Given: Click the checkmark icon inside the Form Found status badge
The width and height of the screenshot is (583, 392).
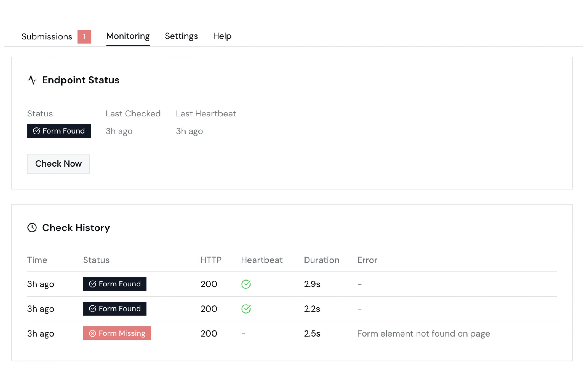Looking at the screenshot, I should click(36, 131).
